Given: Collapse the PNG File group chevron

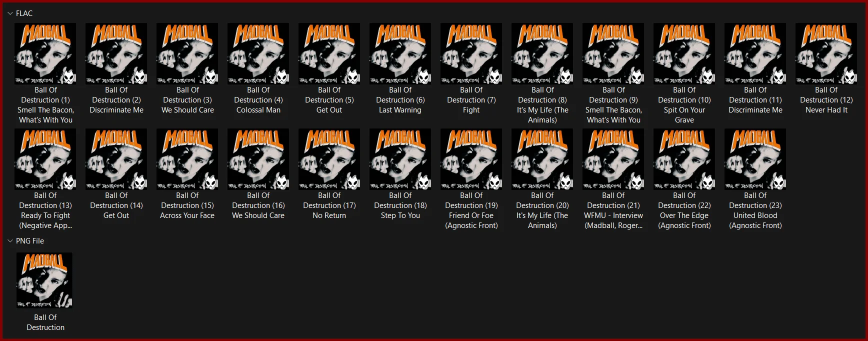Looking at the screenshot, I should 10,241.
